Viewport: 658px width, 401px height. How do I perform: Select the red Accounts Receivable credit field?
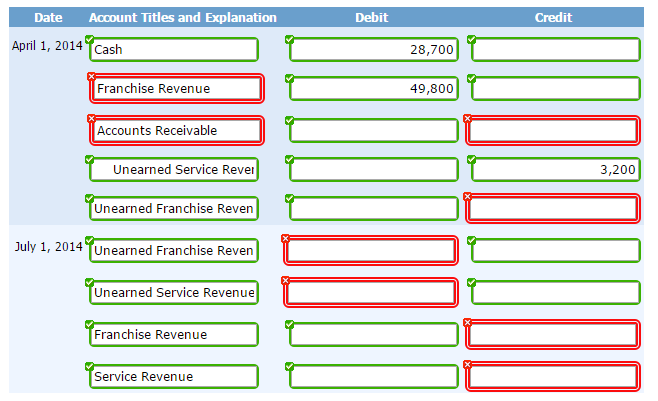[553, 130]
